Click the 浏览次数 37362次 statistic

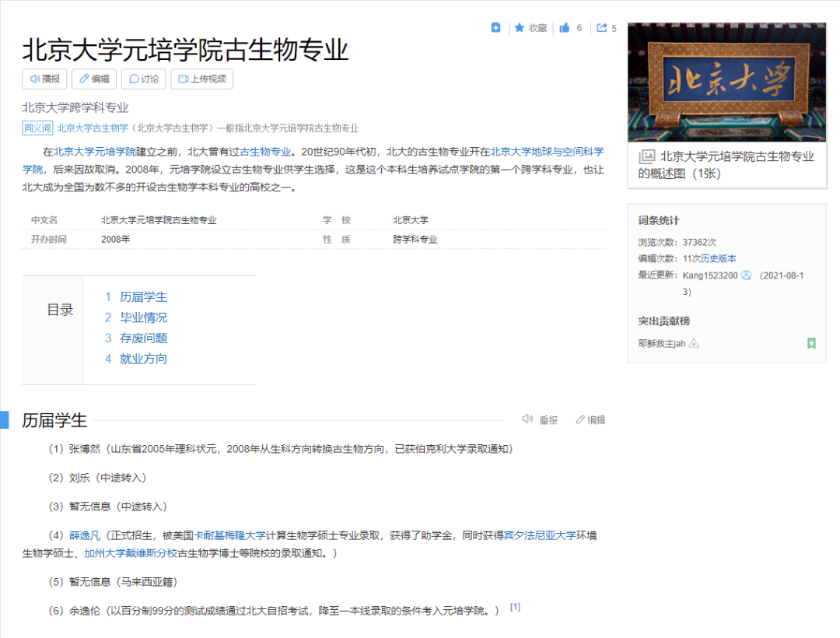(x=677, y=242)
